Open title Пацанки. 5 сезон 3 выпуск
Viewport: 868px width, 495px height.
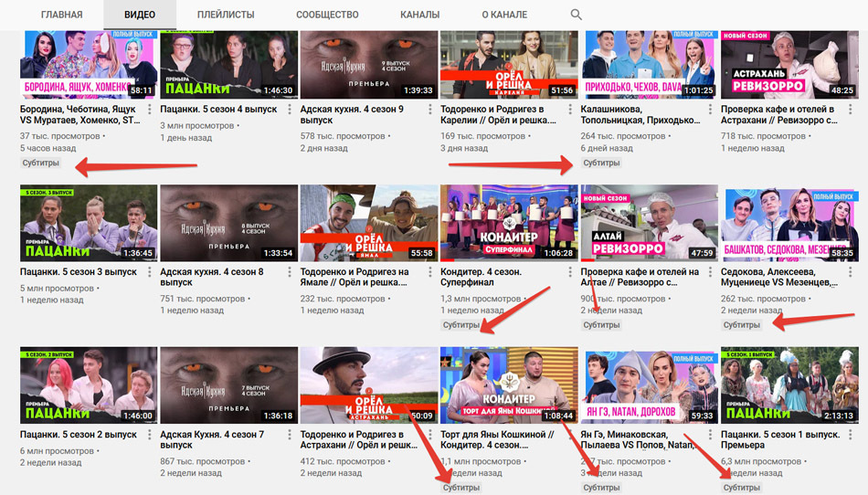point(78,272)
